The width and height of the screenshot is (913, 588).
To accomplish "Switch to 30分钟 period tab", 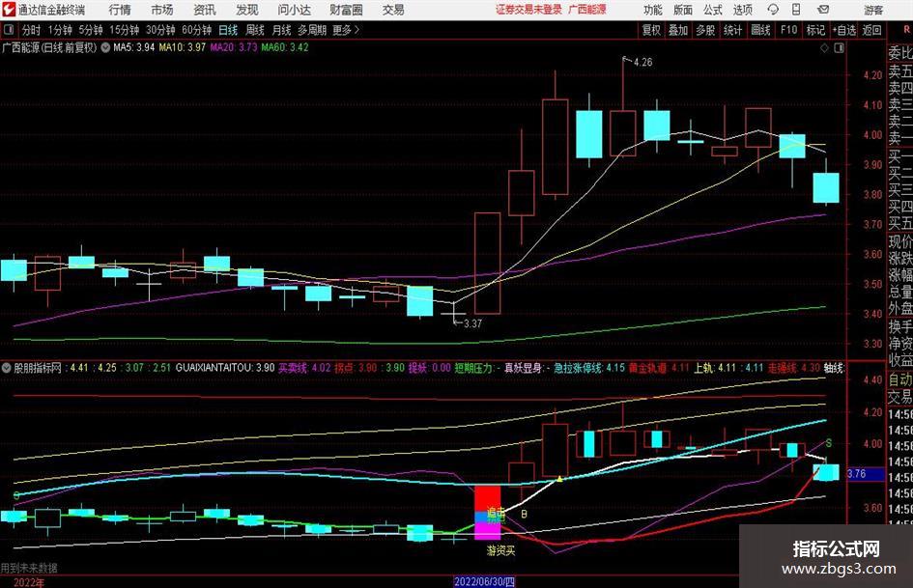I will (x=160, y=30).
